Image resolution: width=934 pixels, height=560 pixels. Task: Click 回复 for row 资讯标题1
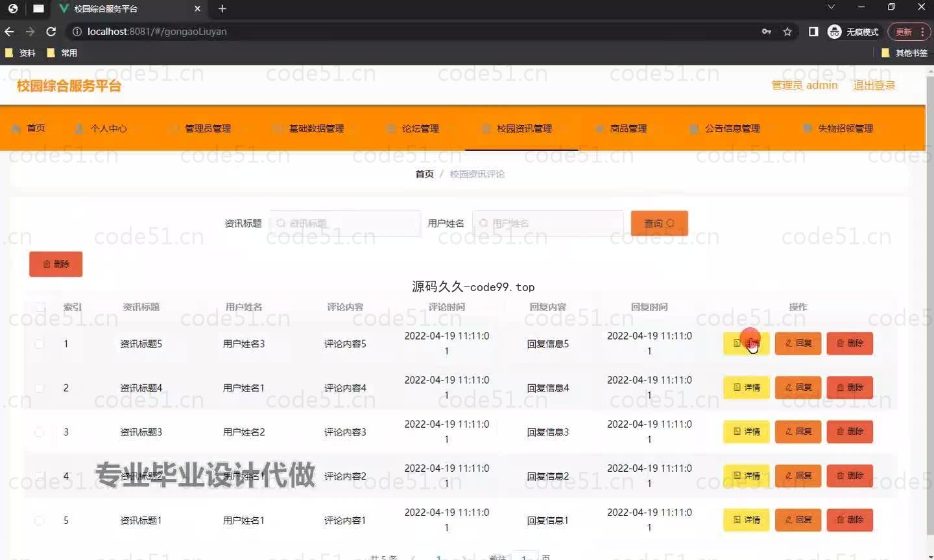pyautogui.click(x=798, y=520)
